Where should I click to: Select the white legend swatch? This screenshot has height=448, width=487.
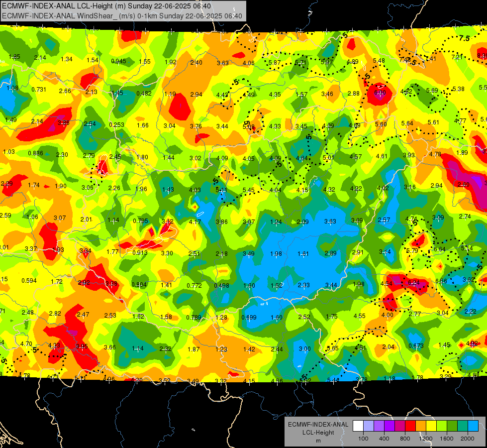[358, 426]
